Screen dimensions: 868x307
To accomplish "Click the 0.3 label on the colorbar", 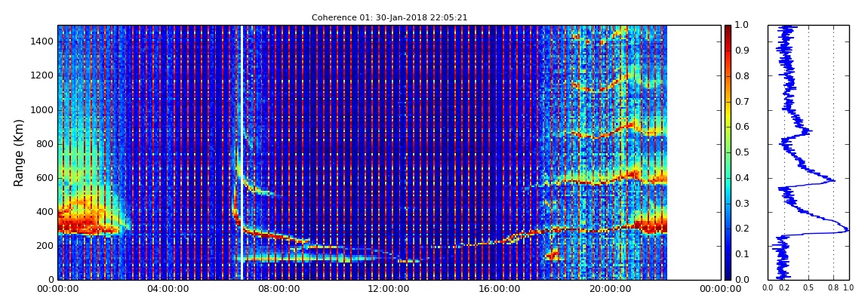I will point(743,203).
